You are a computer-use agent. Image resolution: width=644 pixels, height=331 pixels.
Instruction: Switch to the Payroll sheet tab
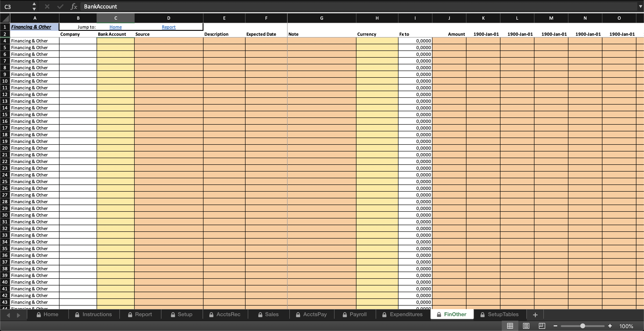coord(355,314)
